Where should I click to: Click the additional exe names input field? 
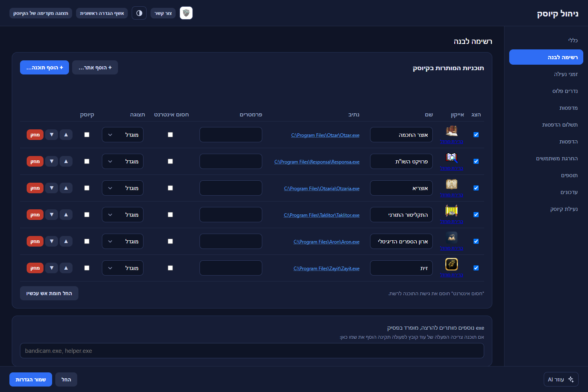coord(252,351)
